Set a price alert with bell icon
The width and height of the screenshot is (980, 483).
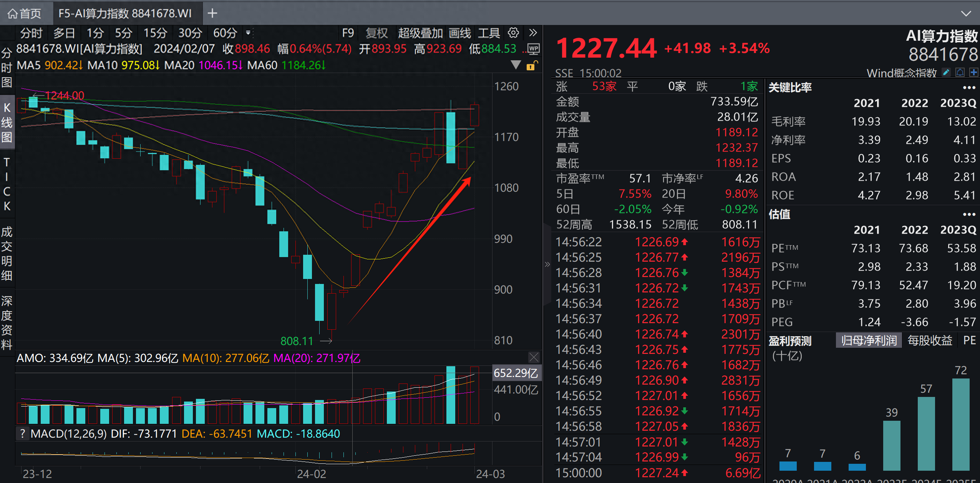960,72
